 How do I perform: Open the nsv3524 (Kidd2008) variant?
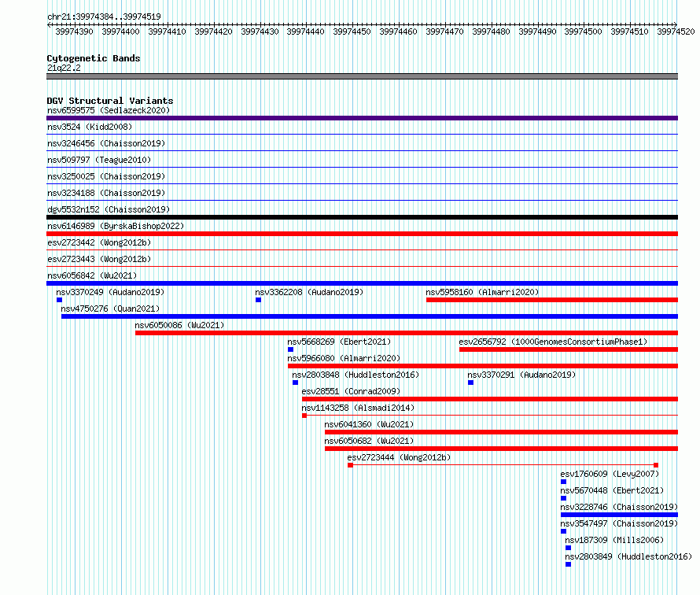pyautogui.click(x=90, y=127)
